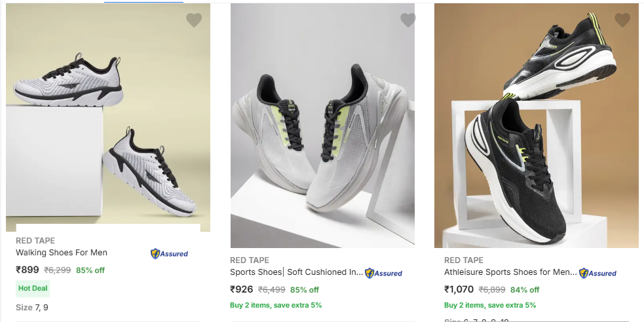Open the black Athleisure Sports Shoes image

[537, 131]
